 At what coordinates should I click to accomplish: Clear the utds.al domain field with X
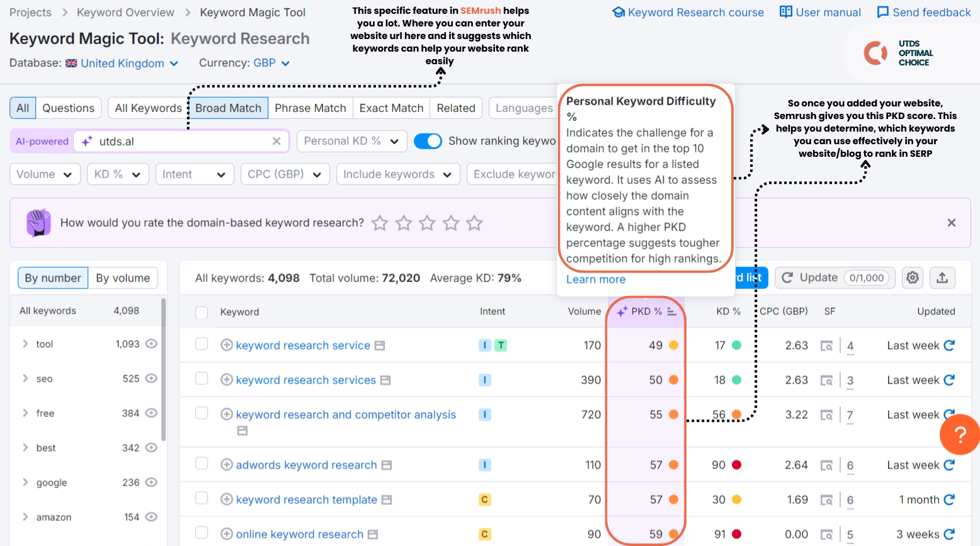276,141
